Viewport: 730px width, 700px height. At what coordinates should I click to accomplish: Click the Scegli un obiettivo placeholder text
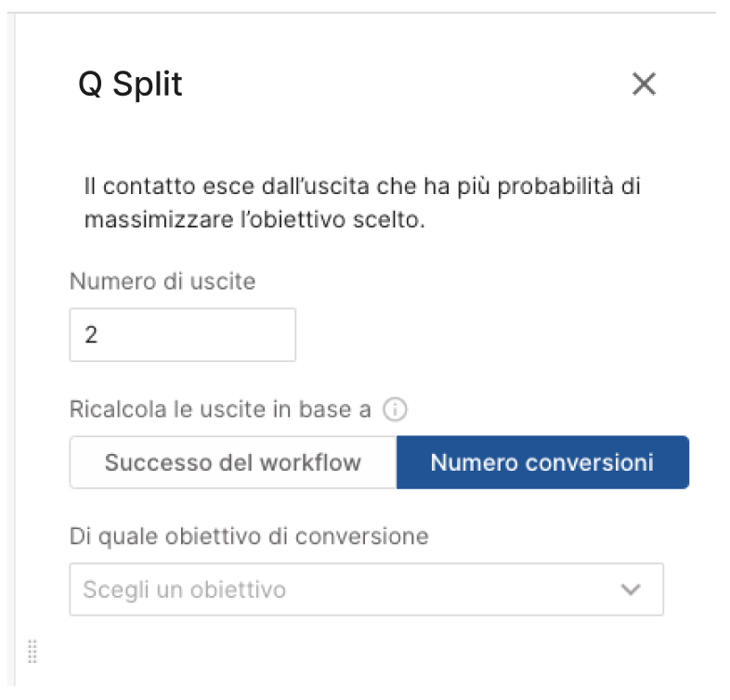(x=185, y=590)
